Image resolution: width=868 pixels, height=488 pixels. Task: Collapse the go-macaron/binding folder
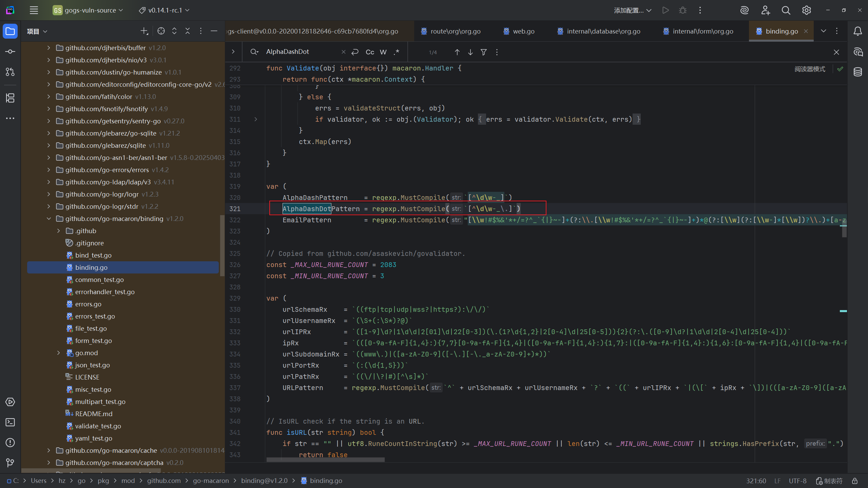click(x=49, y=219)
